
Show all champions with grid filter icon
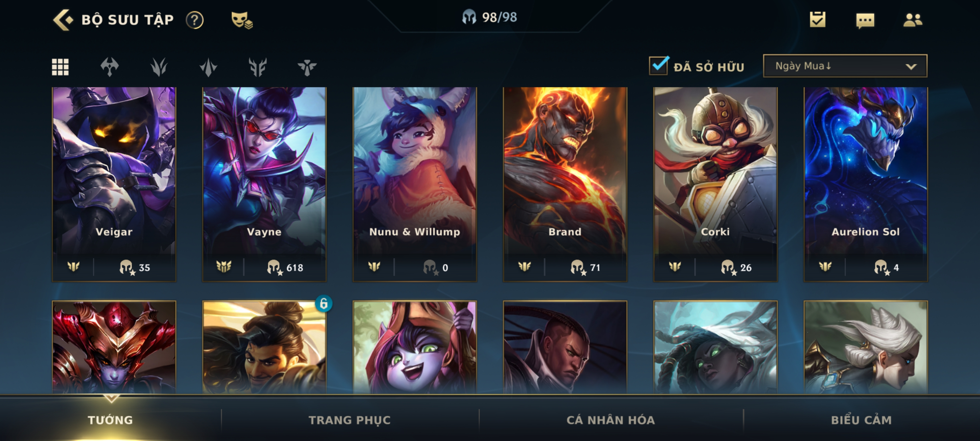coord(60,67)
